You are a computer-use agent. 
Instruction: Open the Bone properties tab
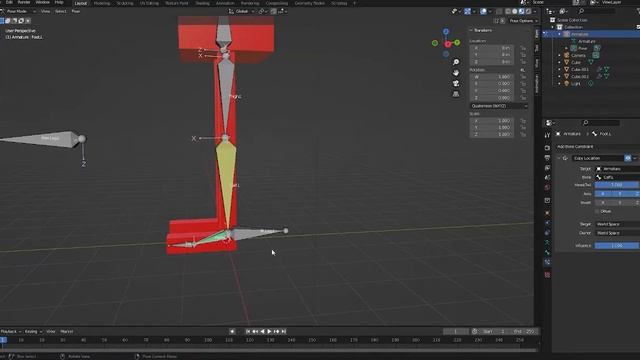pyautogui.click(x=547, y=252)
